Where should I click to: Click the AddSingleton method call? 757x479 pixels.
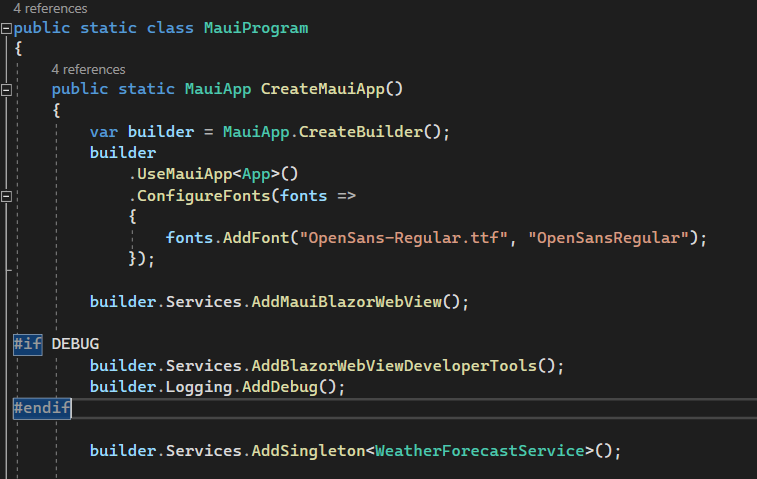coord(308,451)
